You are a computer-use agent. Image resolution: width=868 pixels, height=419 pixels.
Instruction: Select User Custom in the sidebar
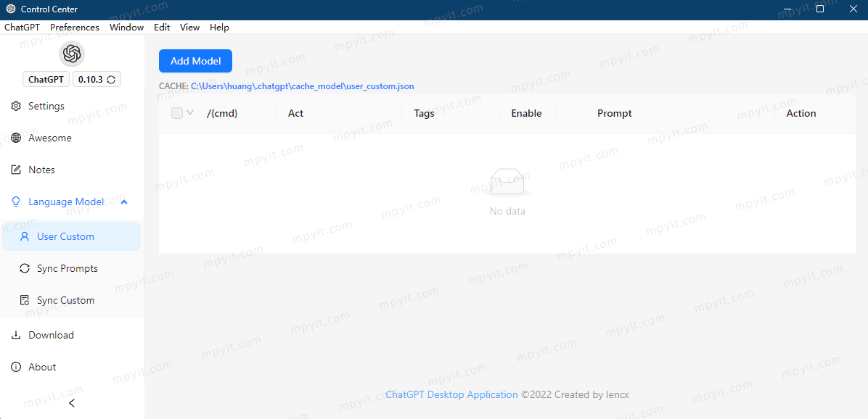point(71,236)
